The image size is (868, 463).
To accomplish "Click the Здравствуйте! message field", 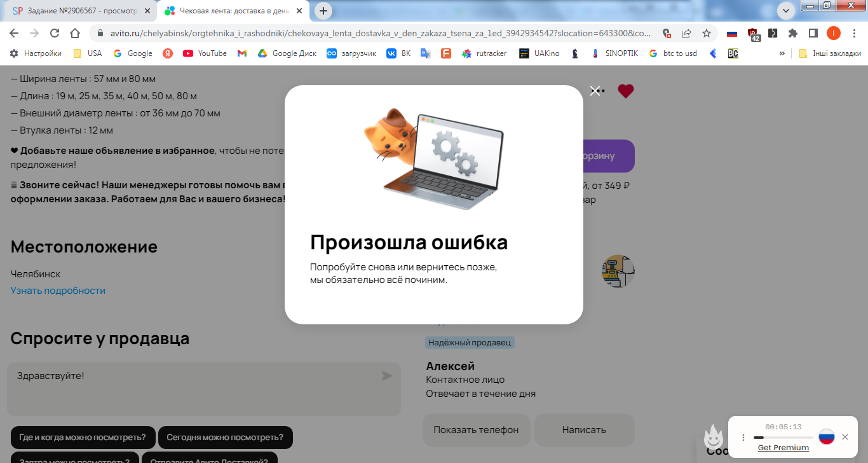I will [x=203, y=389].
